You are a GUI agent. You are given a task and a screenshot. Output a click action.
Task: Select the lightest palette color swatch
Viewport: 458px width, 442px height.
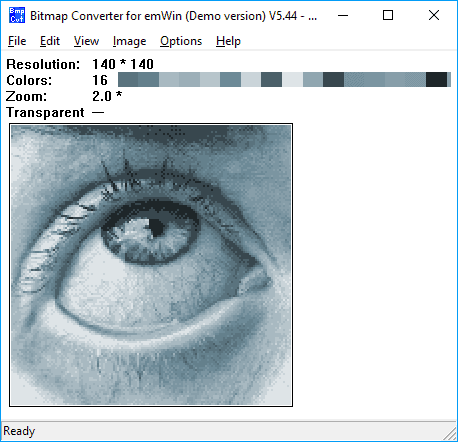coord(292,80)
